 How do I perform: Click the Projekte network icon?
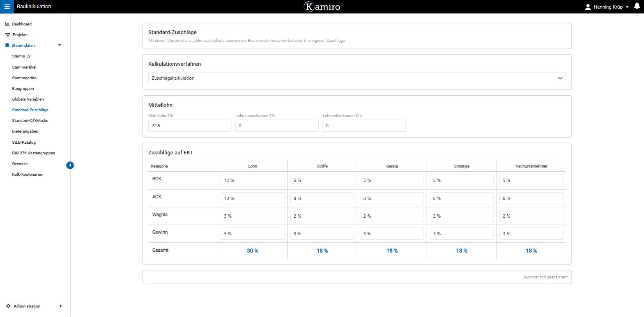click(7, 34)
